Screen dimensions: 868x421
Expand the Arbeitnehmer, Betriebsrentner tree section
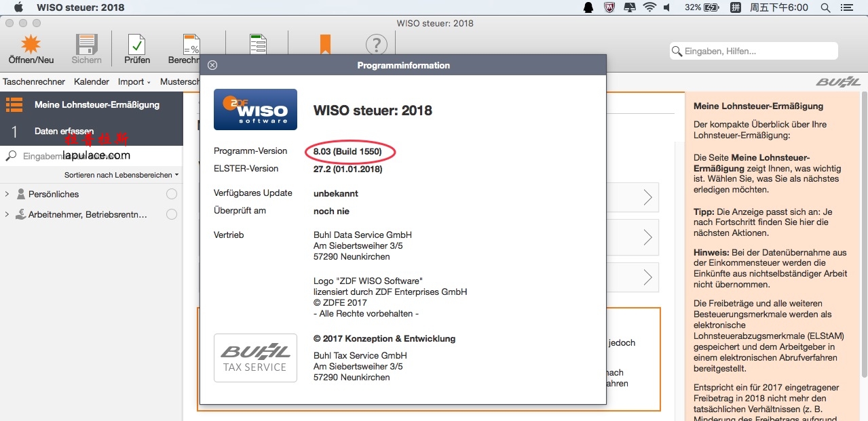(x=7, y=214)
